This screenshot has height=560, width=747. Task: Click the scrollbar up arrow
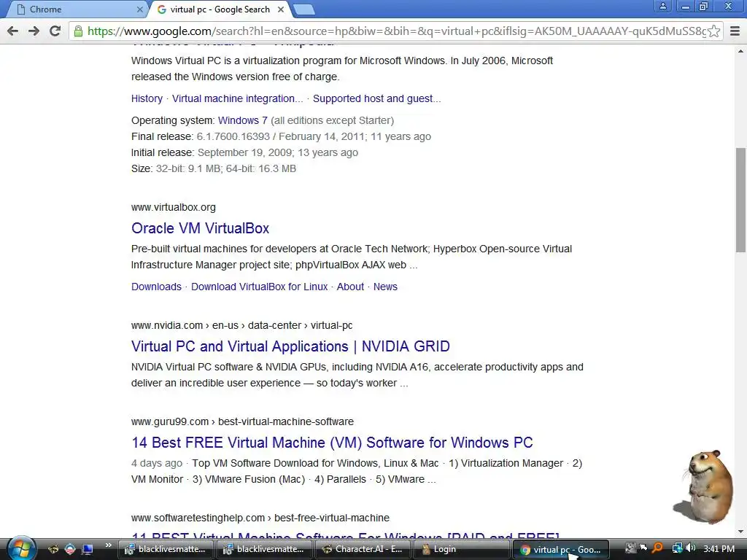coord(740,50)
